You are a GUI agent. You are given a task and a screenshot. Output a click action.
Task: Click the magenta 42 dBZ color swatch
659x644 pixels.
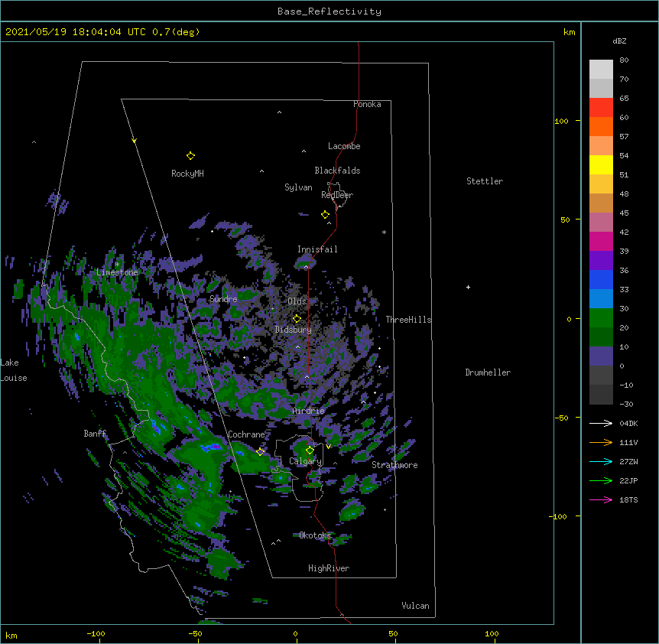pos(601,241)
